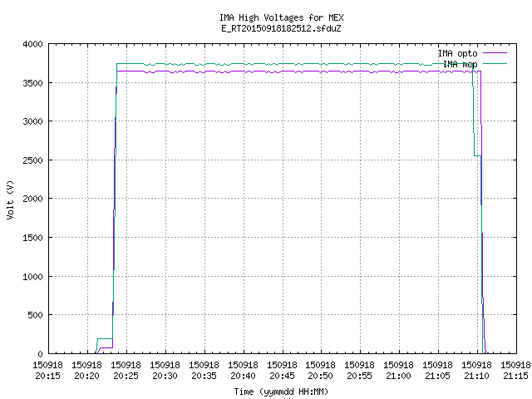532x399 pixels.
Task: Click the y-axis tick value 4000
Action: click(x=33, y=44)
